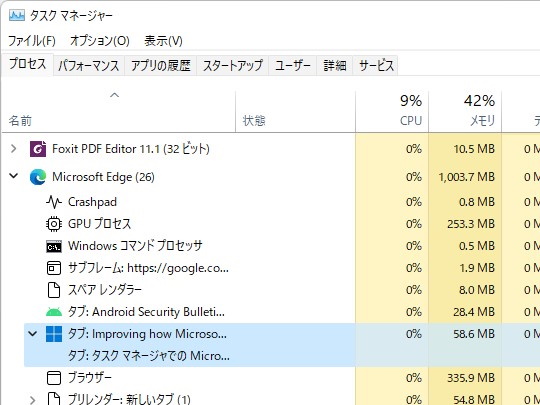Sort by the メモリ 42% column header

(x=465, y=112)
